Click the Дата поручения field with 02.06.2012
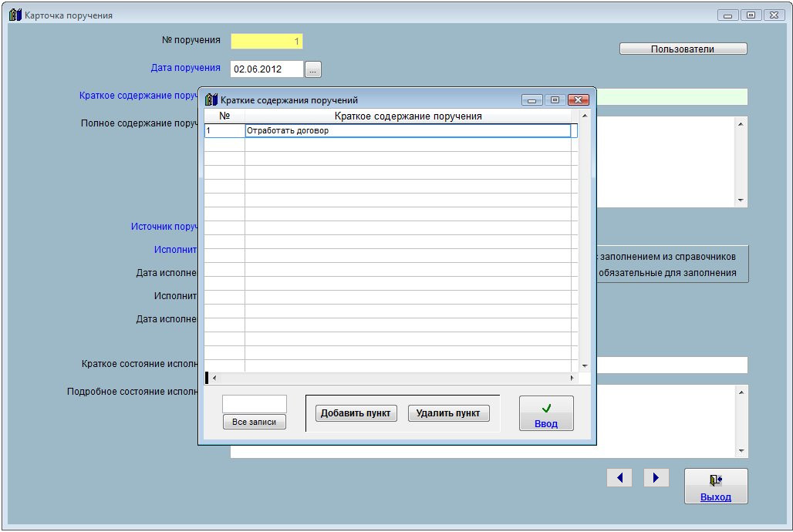The image size is (793, 532). [x=267, y=69]
